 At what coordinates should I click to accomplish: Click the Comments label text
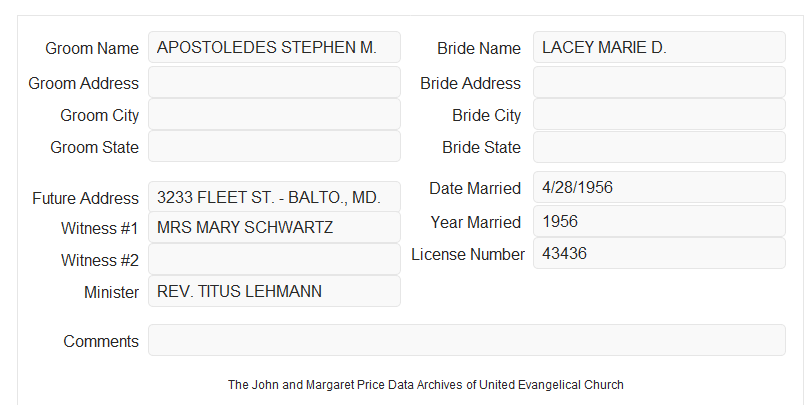click(101, 341)
